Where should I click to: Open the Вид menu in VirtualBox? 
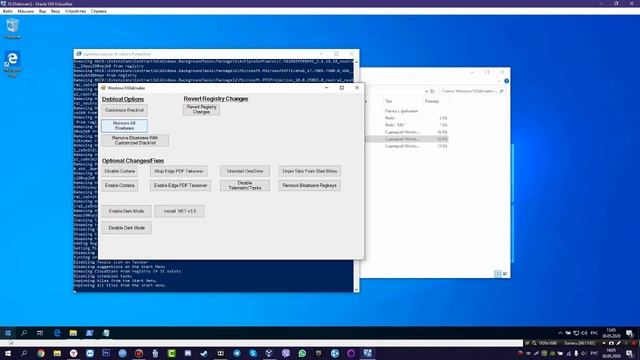click(42, 11)
